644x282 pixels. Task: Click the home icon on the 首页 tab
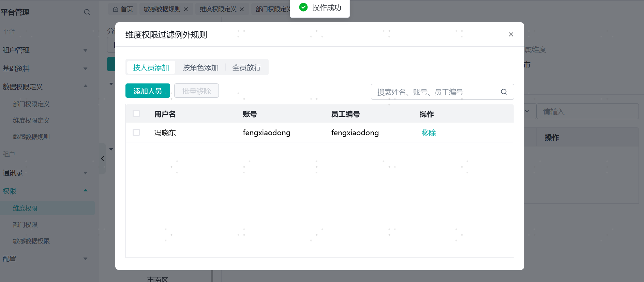(x=116, y=9)
